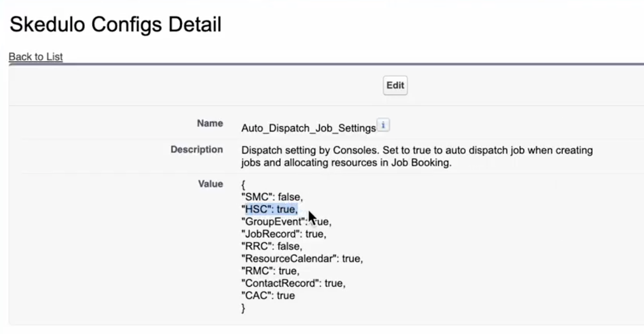644x334 pixels.
Task: Click the Description text about dispatch setting
Action: click(x=417, y=157)
